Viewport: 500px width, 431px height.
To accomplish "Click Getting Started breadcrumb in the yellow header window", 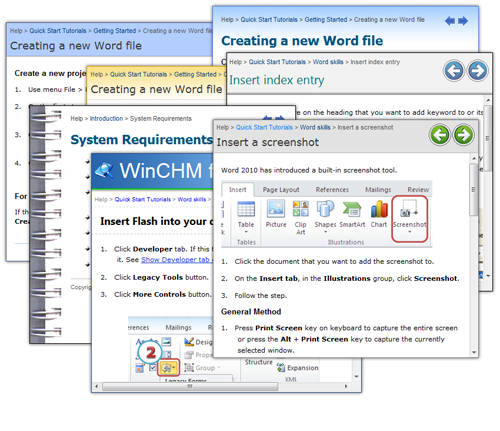I will click(x=195, y=74).
